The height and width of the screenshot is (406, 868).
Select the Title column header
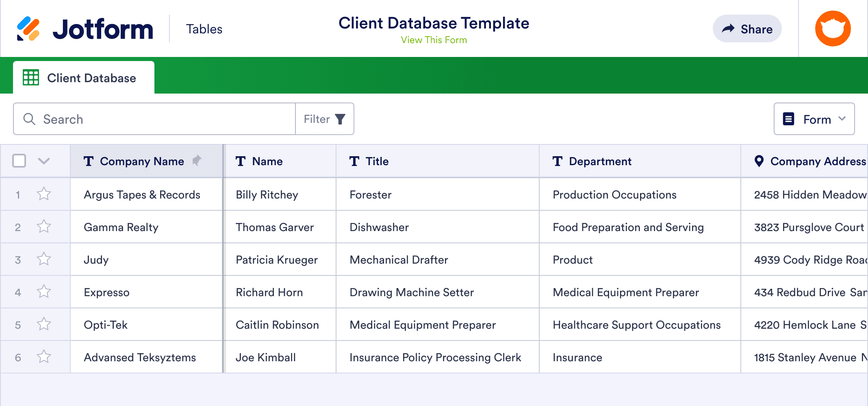click(x=377, y=162)
